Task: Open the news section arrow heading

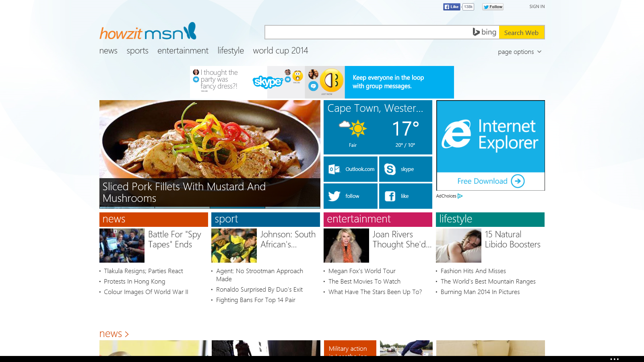Action: point(114,334)
